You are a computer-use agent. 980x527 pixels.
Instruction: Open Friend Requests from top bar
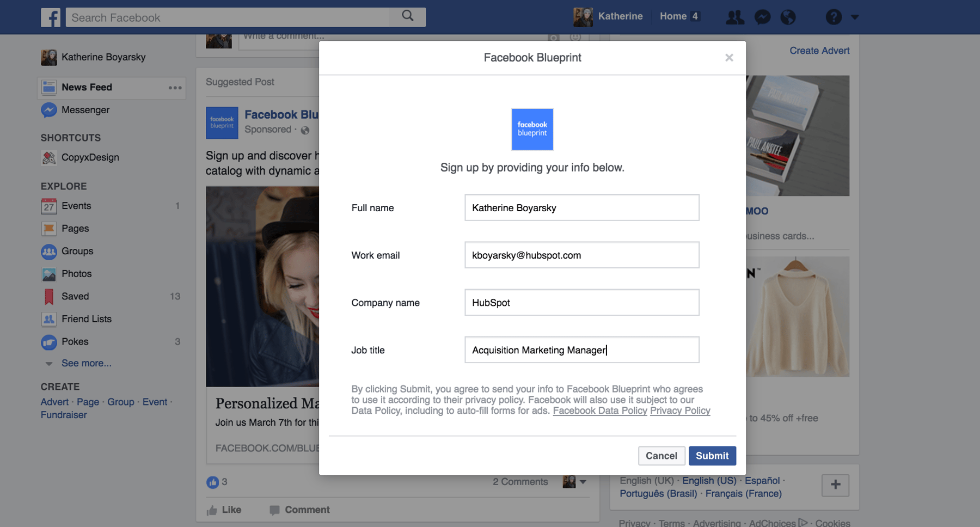[x=735, y=17]
